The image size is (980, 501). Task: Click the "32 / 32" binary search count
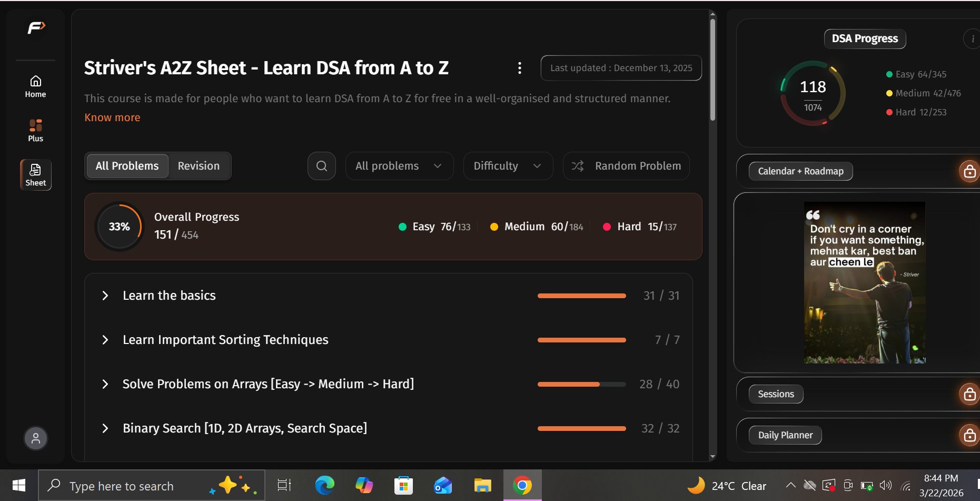(x=660, y=428)
